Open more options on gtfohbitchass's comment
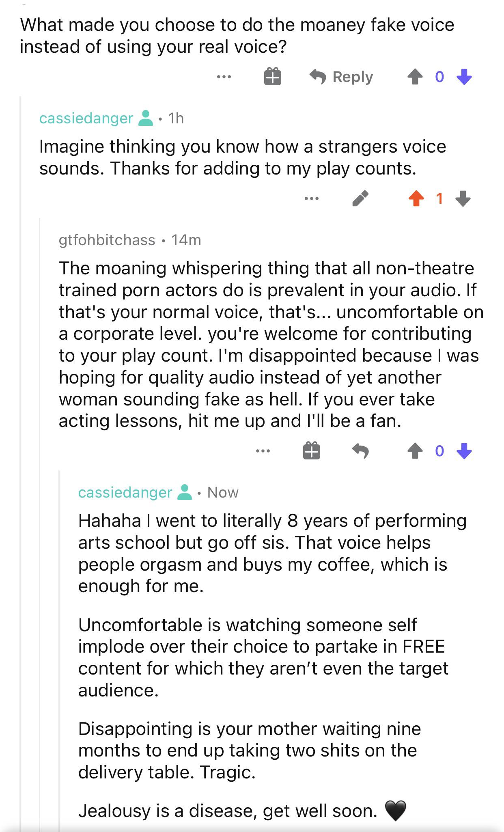The width and height of the screenshot is (504, 832). click(x=263, y=451)
